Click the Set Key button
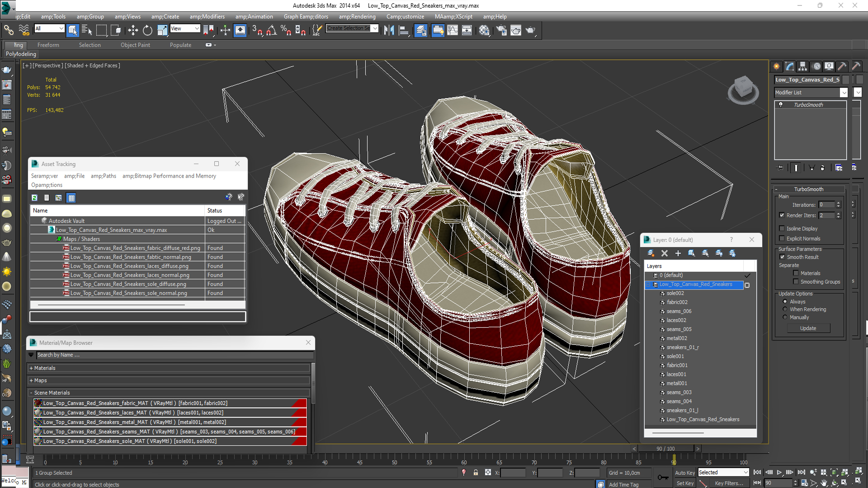Image resolution: width=868 pixels, height=488 pixels. [x=685, y=483]
